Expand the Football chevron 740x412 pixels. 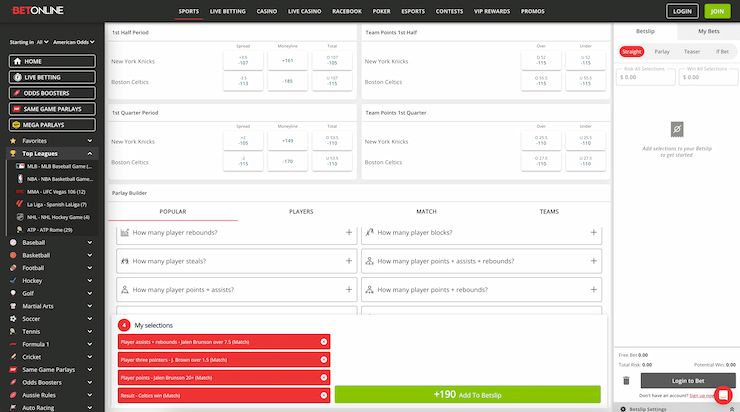pyautogui.click(x=90, y=268)
